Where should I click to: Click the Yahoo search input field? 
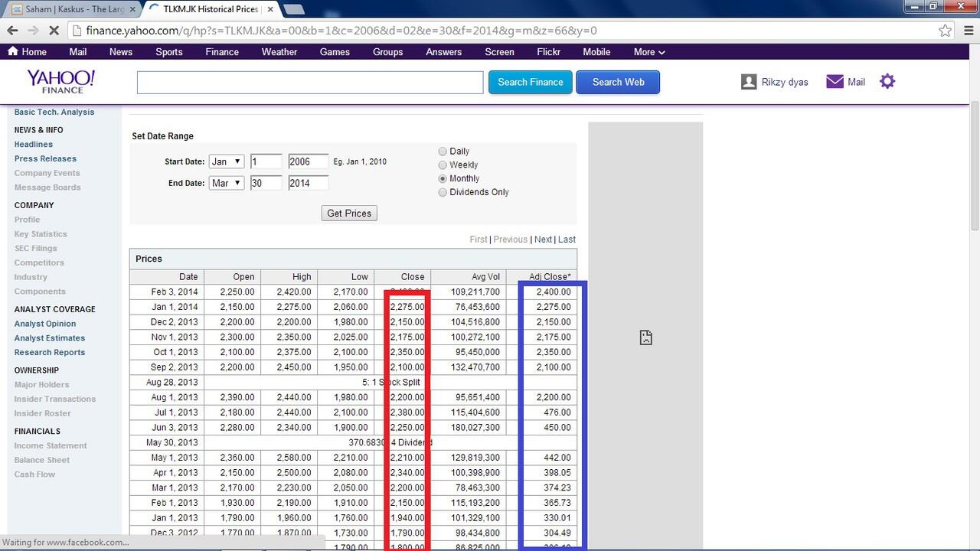[x=310, y=82]
